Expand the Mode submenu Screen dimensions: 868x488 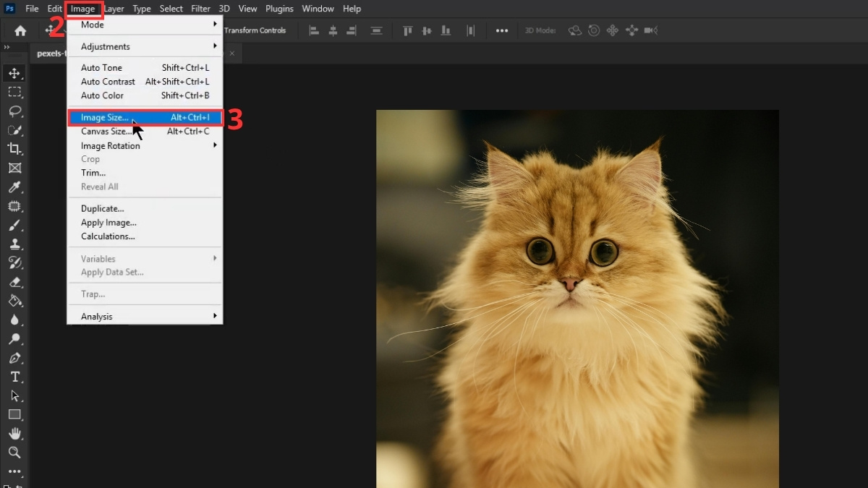coord(145,25)
